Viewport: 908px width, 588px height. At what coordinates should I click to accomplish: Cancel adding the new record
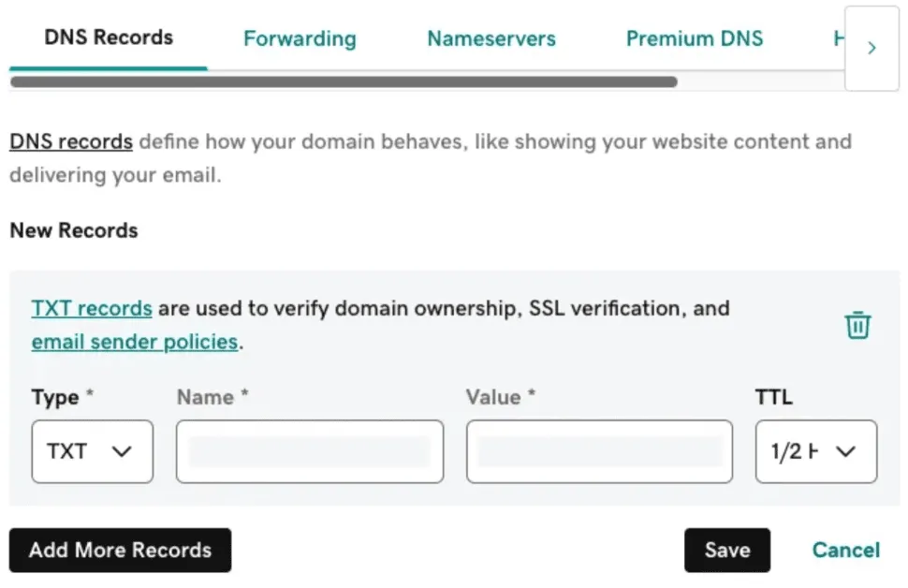point(845,550)
